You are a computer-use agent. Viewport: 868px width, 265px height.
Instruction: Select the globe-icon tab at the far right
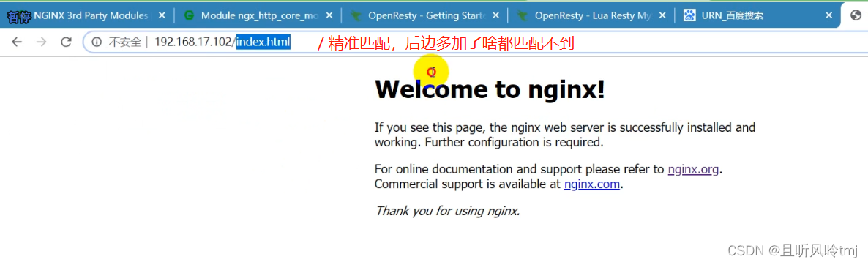coord(856,15)
